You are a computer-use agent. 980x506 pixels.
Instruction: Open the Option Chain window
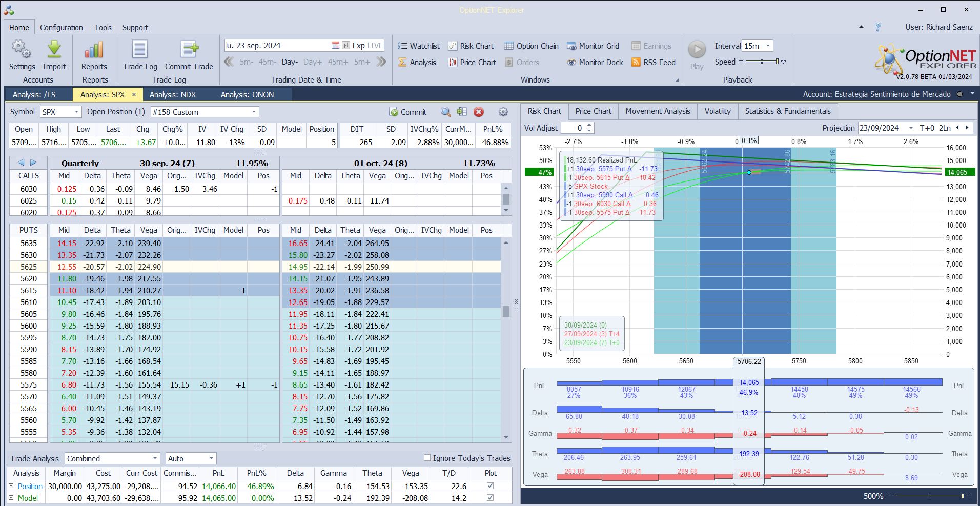(x=531, y=46)
